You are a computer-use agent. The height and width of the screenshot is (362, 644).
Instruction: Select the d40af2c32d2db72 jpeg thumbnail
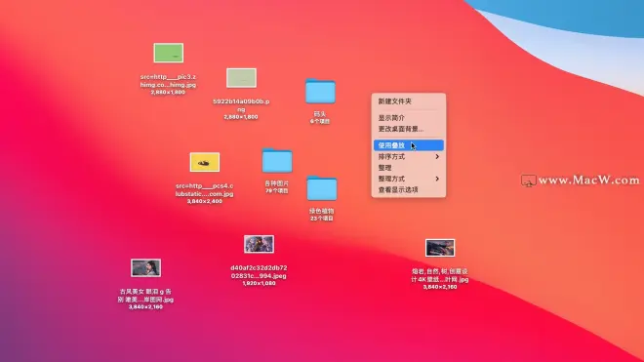coord(259,244)
